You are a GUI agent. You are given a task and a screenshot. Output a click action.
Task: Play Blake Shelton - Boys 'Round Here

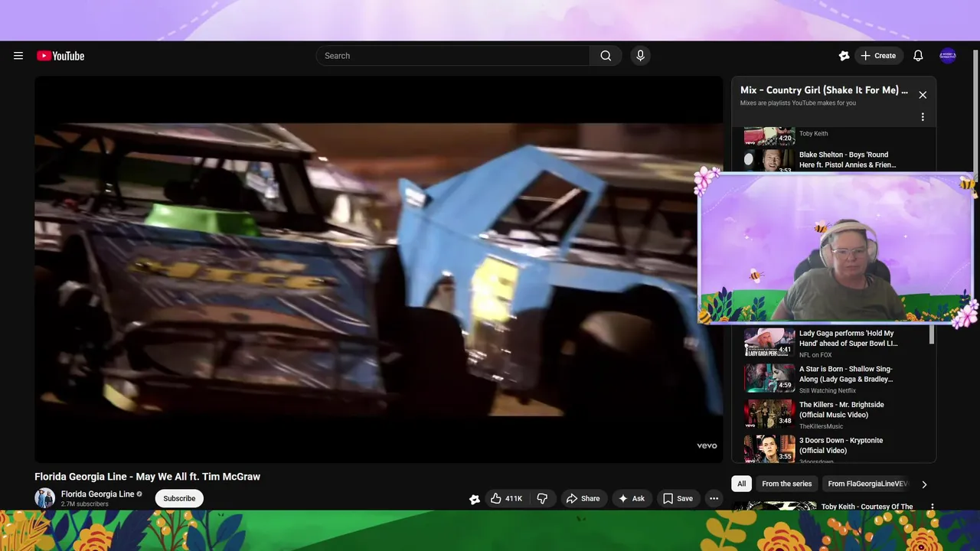[x=847, y=159]
